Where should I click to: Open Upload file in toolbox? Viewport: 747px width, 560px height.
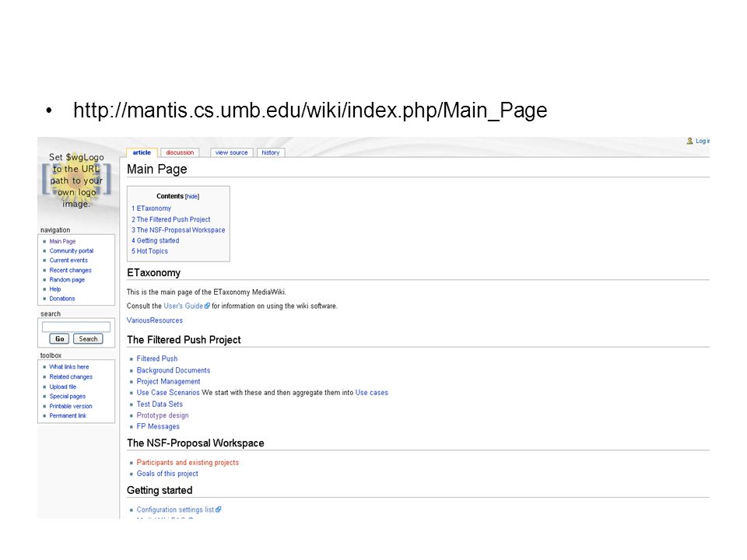coord(63,387)
